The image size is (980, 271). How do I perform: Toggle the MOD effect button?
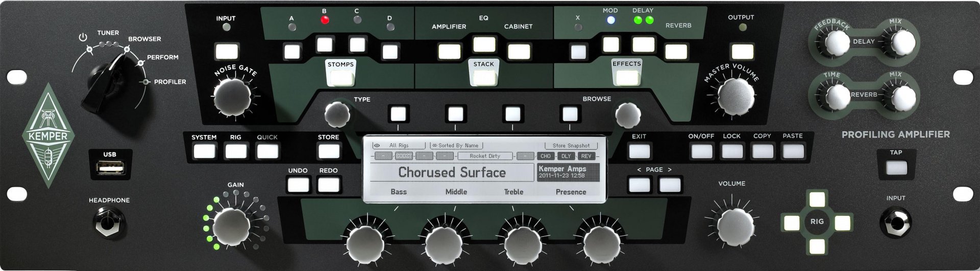point(611,45)
